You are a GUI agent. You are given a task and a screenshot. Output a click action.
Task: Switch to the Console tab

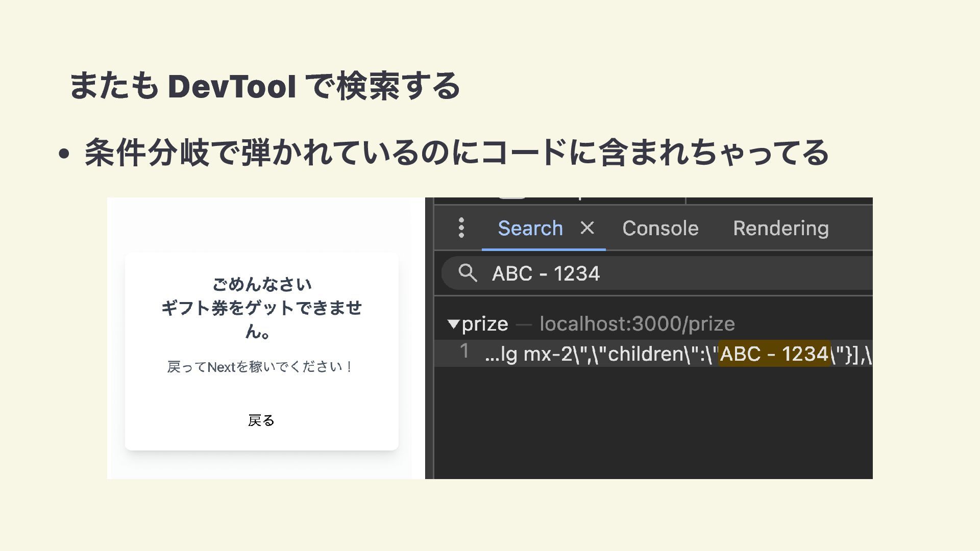coord(660,228)
